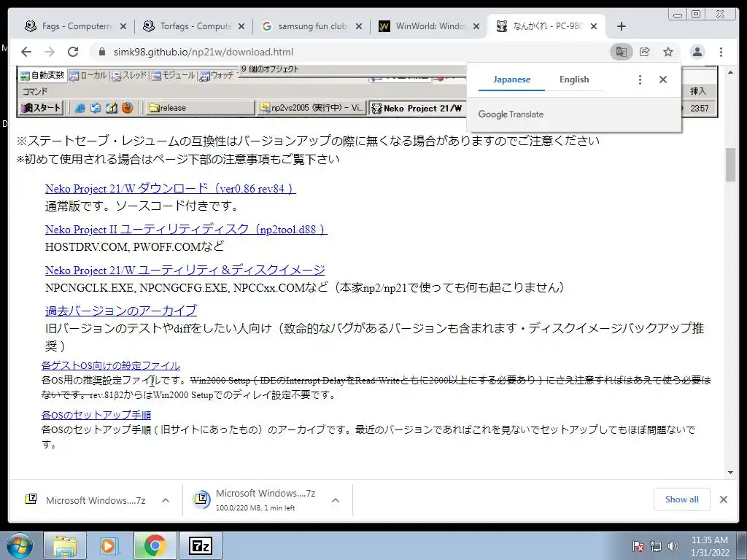View site security lock icon
The width and height of the screenshot is (747, 560).
coord(101,52)
